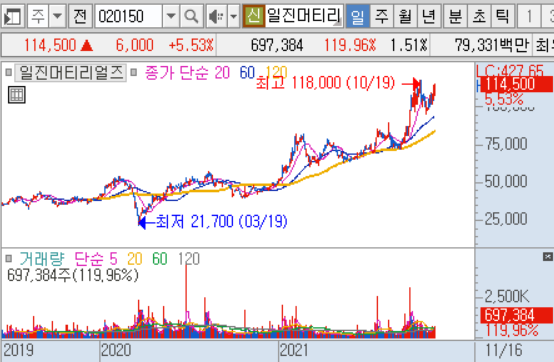Click the volume 60 average legend

[x=160, y=259]
